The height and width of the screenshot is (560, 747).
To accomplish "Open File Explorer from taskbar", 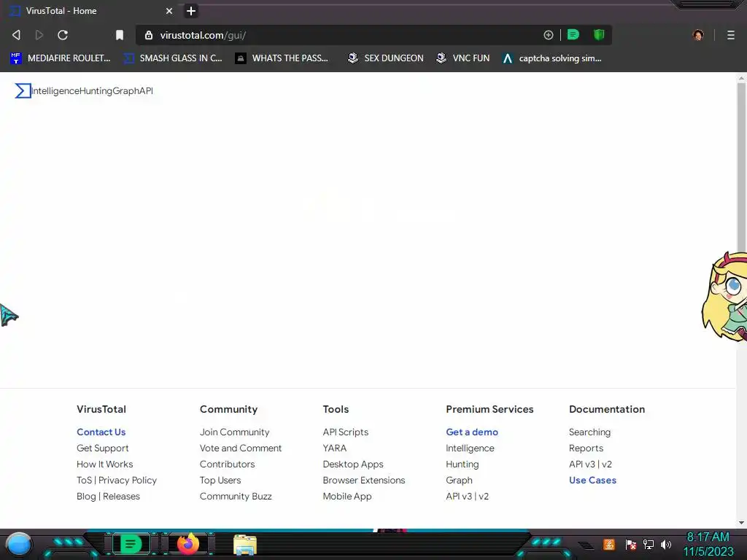I will [x=245, y=545].
